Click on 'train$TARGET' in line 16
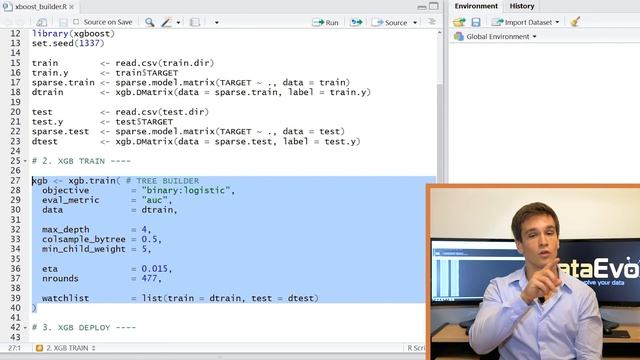640x360 pixels. pos(147,73)
